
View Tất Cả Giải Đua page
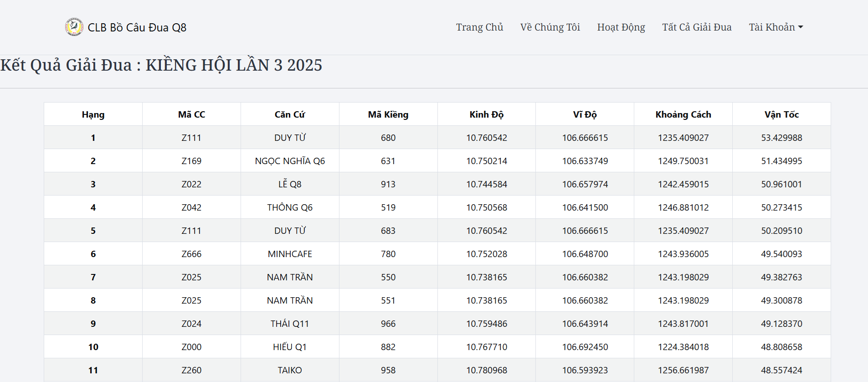(x=696, y=27)
